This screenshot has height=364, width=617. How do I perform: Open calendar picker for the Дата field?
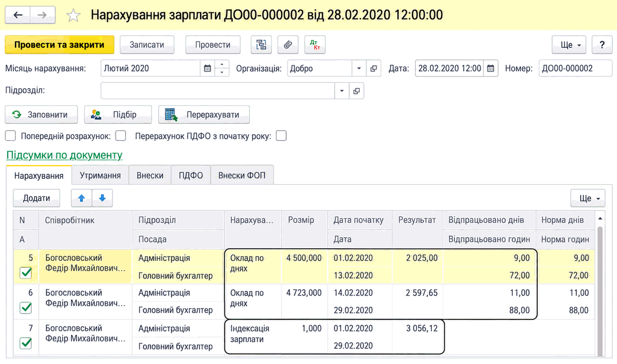coord(490,68)
